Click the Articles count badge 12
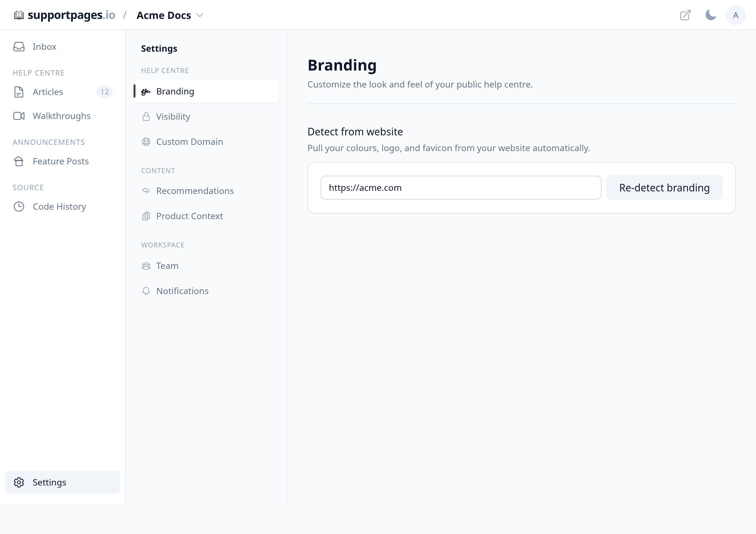Image resolution: width=756 pixels, height=534 pixels. [104, 92]
